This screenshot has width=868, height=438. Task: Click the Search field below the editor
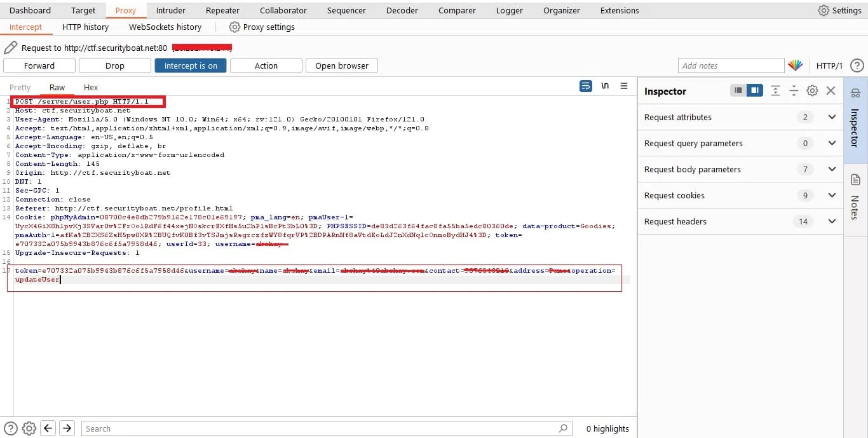(327, 428)
